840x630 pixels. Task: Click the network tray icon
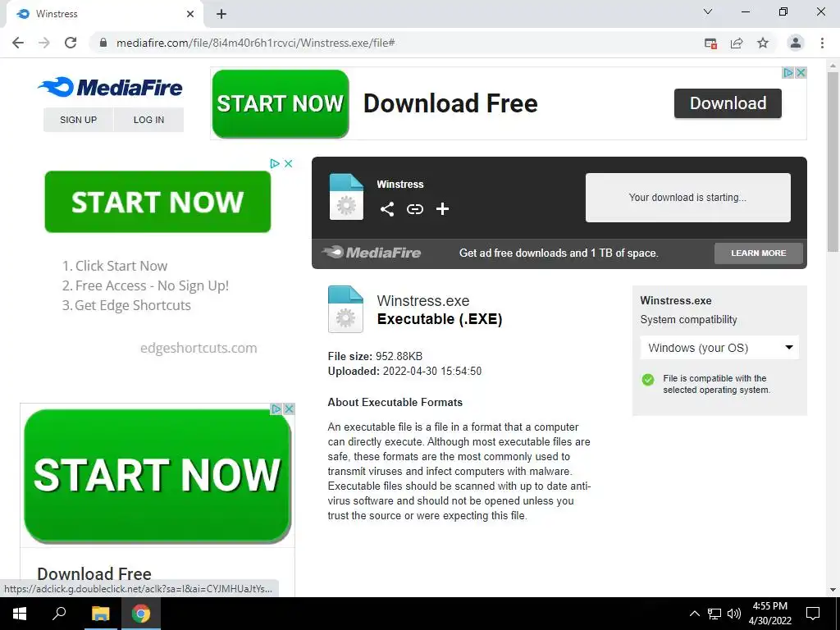(x=714, y=614)
